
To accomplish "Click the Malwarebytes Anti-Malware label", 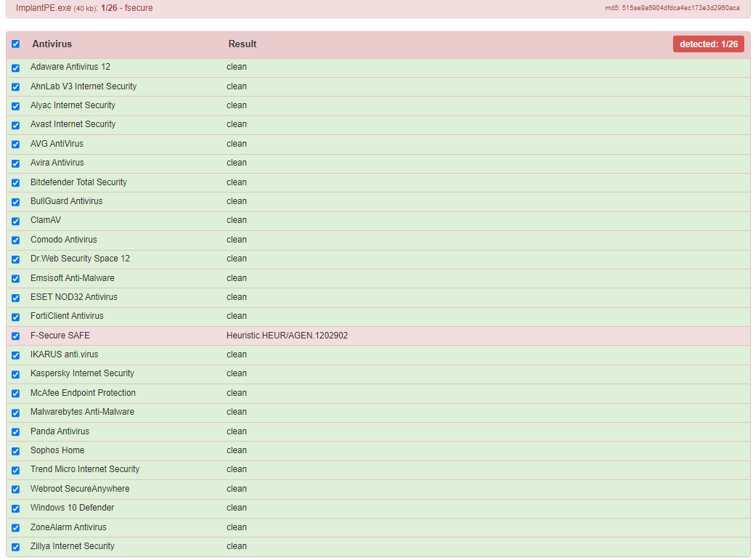I will (x=82, y=412).
